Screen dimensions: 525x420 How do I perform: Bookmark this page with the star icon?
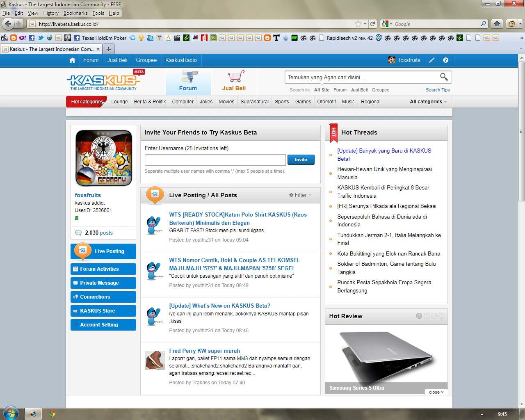pyautogui.click(x=358, y=24)
